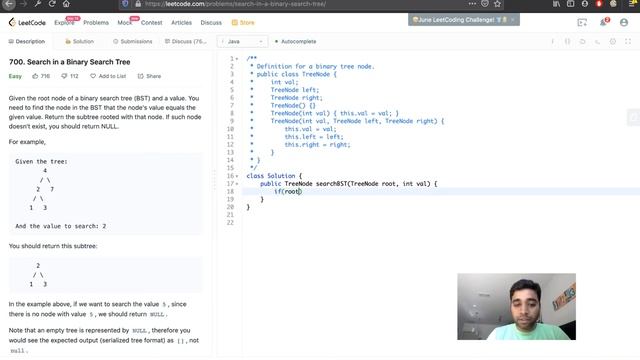Click the 'public TreeNode searchBST' code line
640x360 pixels.
(349, 184)
